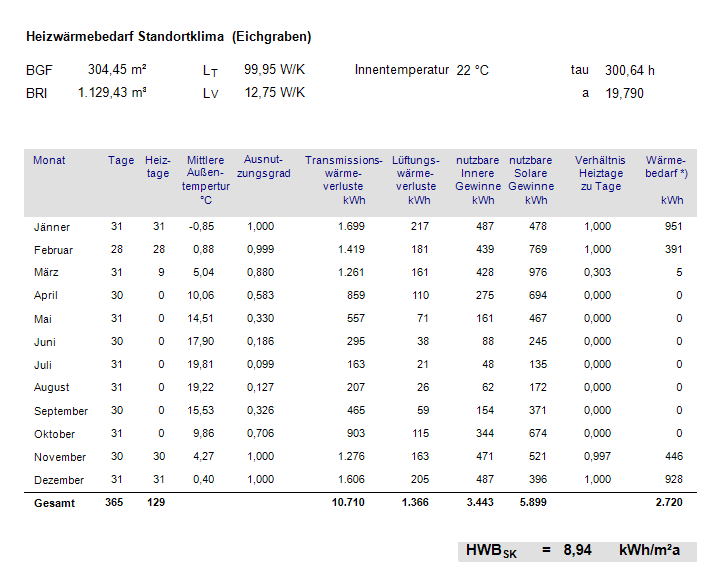Select the 'November' row label

pyautogui.click(x=60, y=458)
